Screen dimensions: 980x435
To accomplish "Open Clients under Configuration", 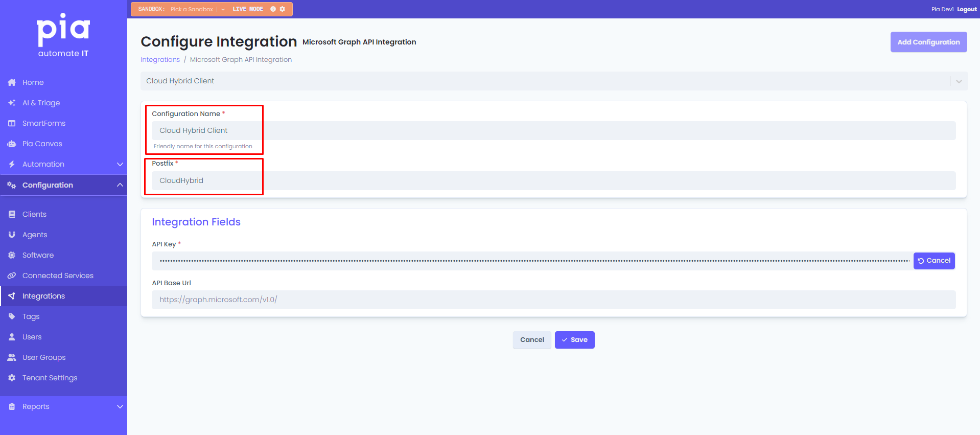I will 63,214.
